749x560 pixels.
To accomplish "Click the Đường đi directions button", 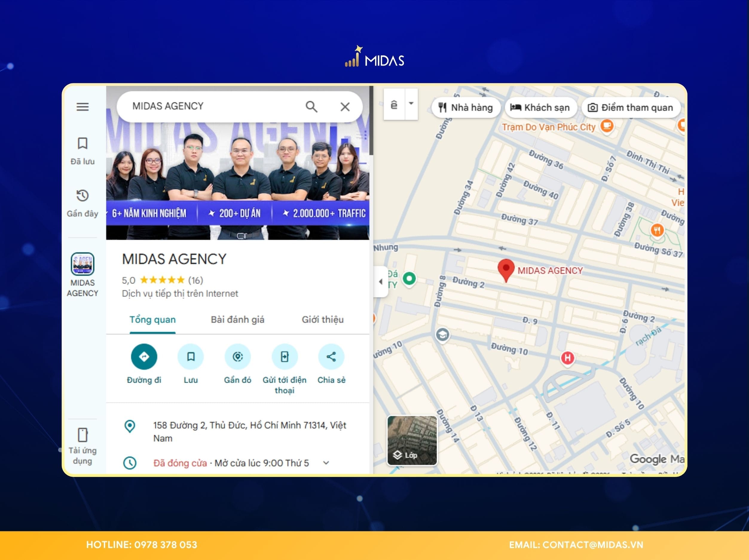I will point(144,357).
